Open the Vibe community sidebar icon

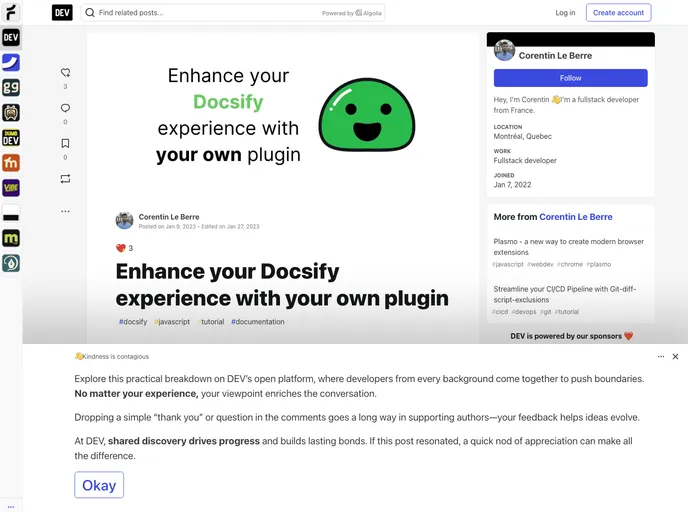(x=11, y=188)
